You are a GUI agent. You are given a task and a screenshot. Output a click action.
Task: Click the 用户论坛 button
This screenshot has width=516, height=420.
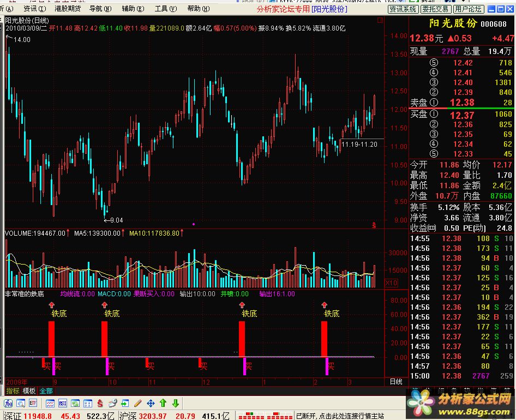point(469,9)
